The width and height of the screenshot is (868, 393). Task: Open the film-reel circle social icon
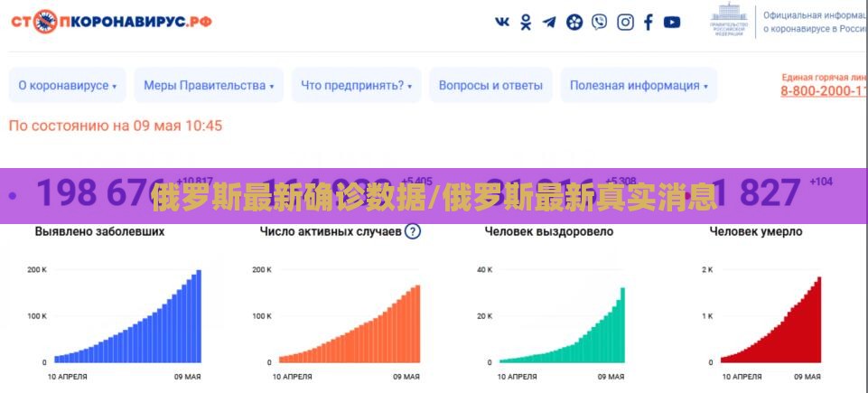574,23
